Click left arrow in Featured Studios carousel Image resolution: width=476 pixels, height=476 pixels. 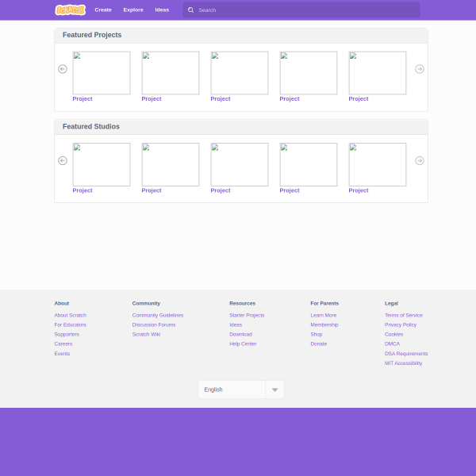pos(63,160)
